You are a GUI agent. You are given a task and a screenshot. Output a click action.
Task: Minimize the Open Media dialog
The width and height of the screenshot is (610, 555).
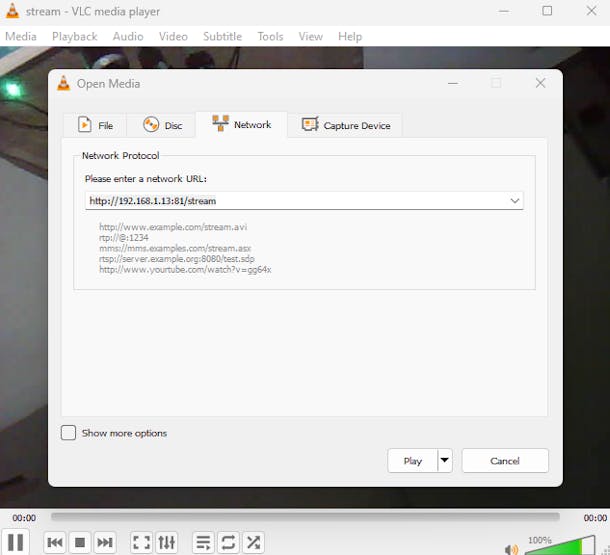pyautogui.click(x=453, y=83)
